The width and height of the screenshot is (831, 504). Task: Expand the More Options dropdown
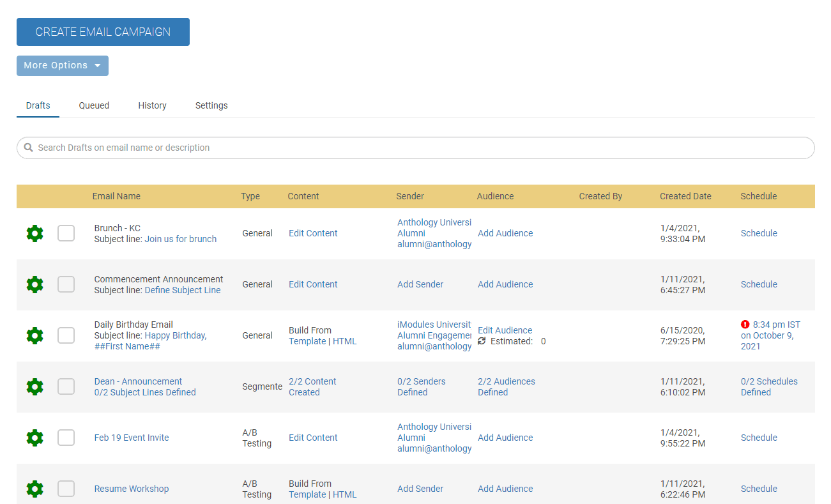[x=62, y=66]
